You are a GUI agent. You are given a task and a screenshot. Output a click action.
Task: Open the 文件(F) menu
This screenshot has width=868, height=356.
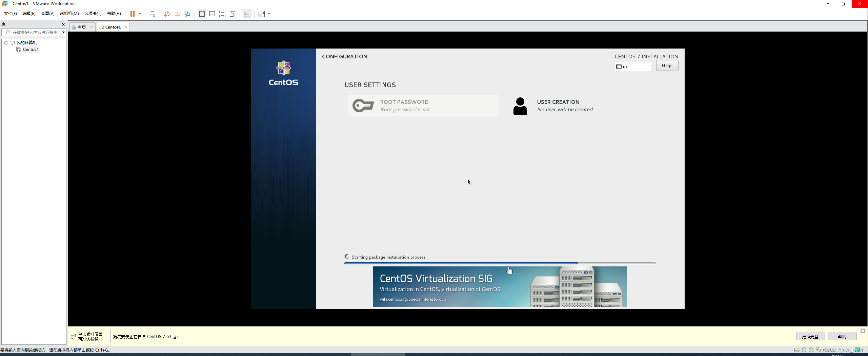[x=11, y=14]
